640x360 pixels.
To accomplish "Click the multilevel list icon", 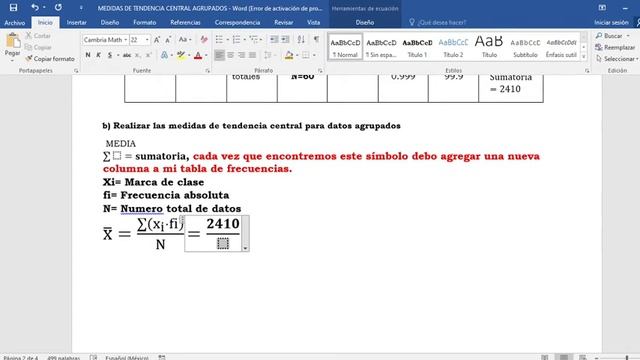I will [254, 40].
